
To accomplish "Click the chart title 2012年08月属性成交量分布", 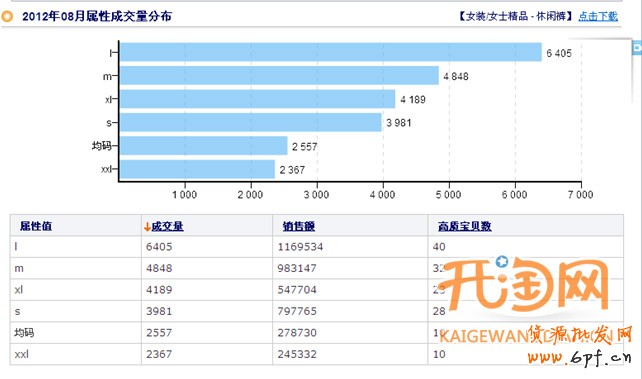I will [97, 16].
